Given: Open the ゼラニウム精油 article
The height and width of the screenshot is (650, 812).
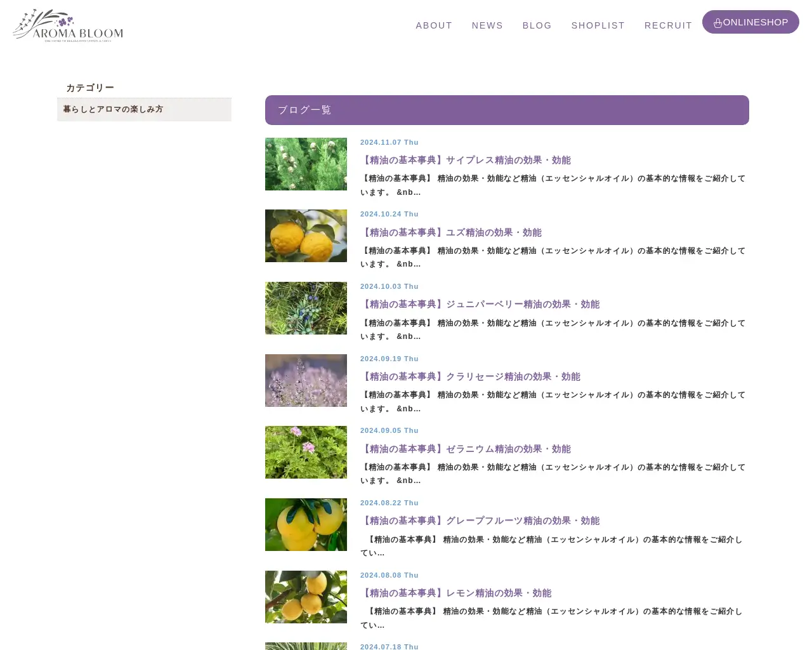Looking at the screenshot, I should point(466,449).
